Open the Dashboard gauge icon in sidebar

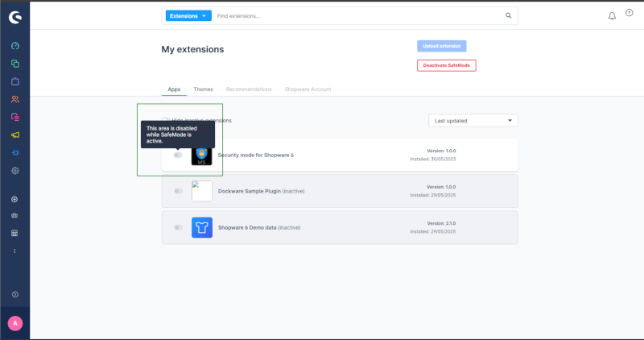pyautogui.click(x=15, y=46)
